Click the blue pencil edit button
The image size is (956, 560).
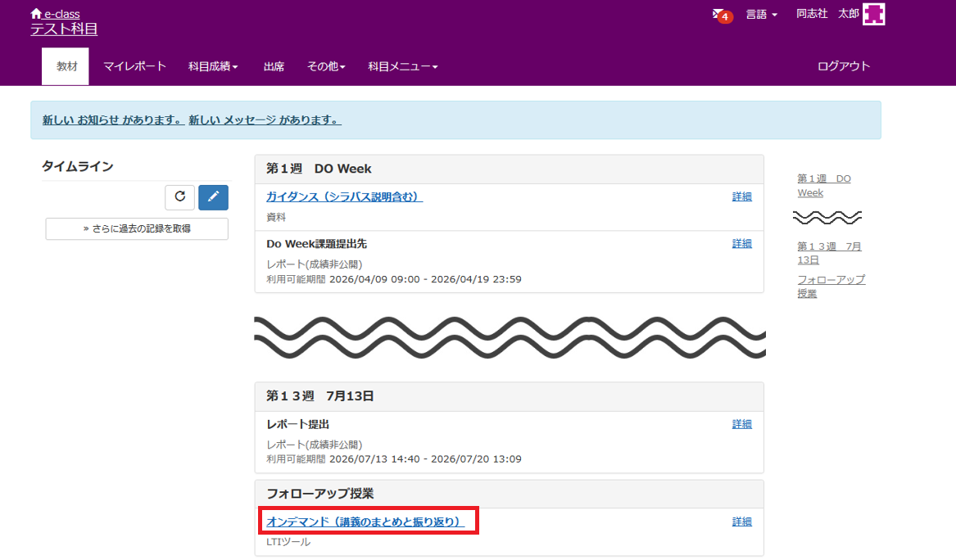tap(213, 196)
